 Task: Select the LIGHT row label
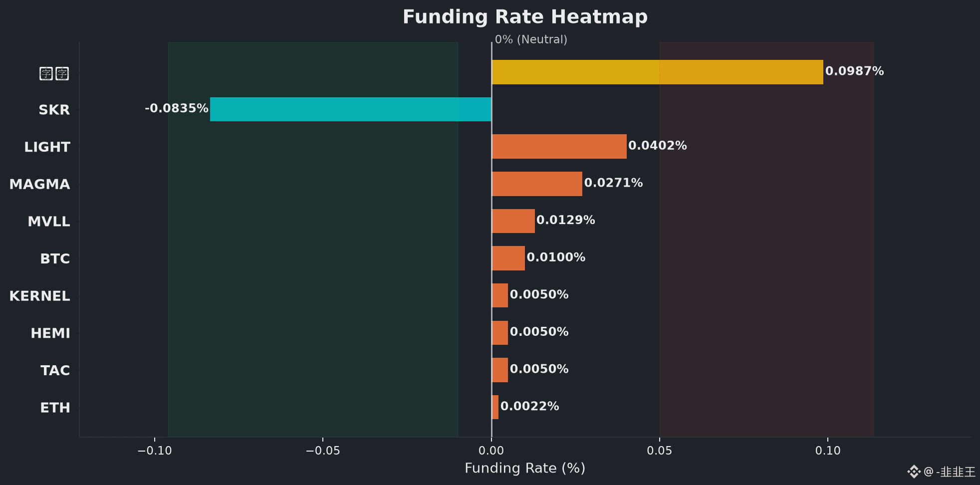(47, 147)
